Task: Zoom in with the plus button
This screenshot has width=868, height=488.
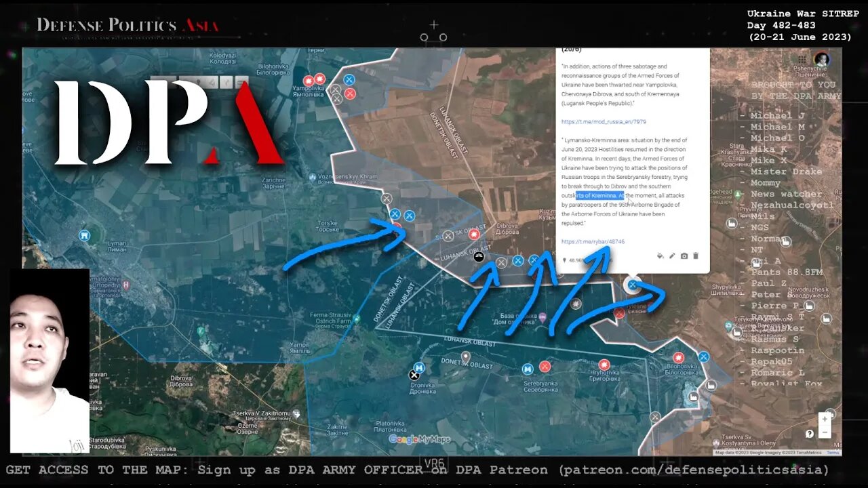Action: click(x=825, y=418)
